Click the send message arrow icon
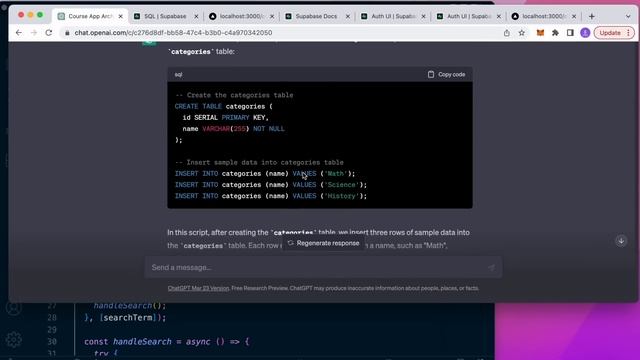 pyautogui.click(x=491, y=267)
